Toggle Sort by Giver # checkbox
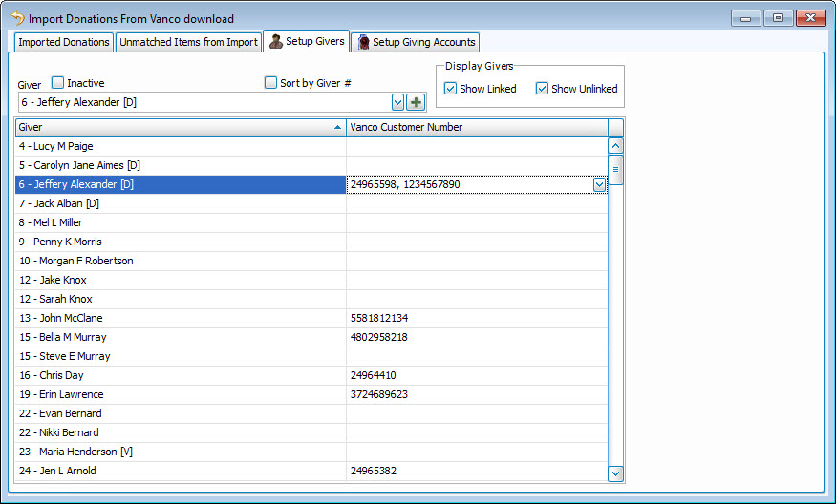This screenshot has height=504, width=836. pyautogui.click(x=270, y=83)
